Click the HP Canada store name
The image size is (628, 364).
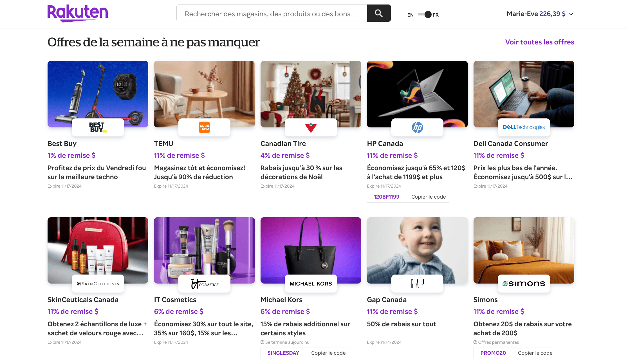(x=385, y=144)
